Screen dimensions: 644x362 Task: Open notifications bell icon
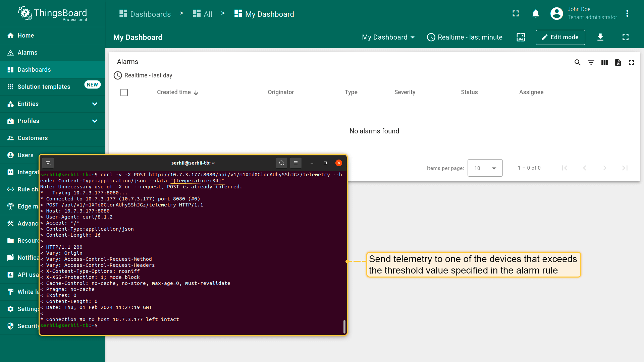coord(536,13)
